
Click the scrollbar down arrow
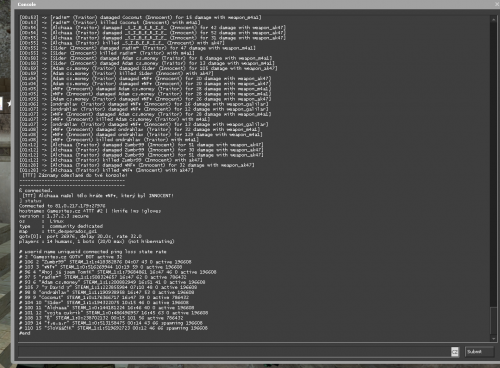(494, 338)
